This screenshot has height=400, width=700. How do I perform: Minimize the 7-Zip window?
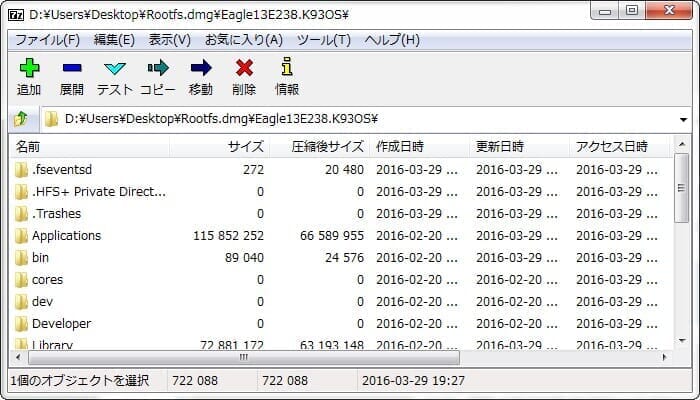click(605, 11)
